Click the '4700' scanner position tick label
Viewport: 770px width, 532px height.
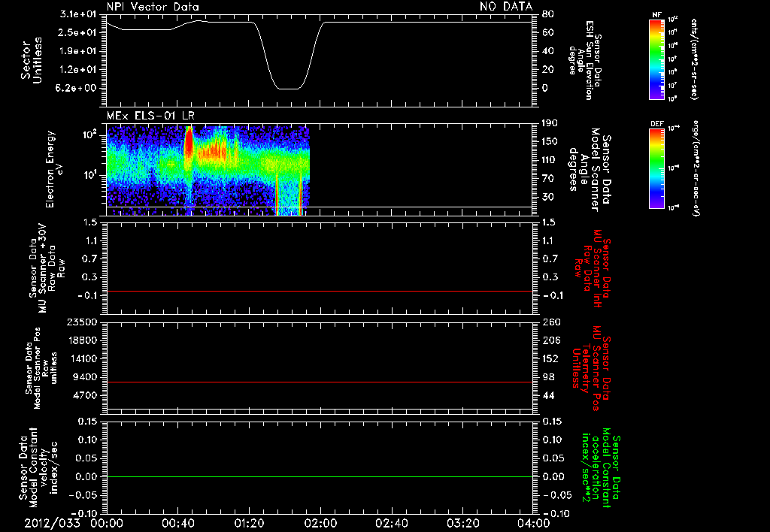point(84,395)
